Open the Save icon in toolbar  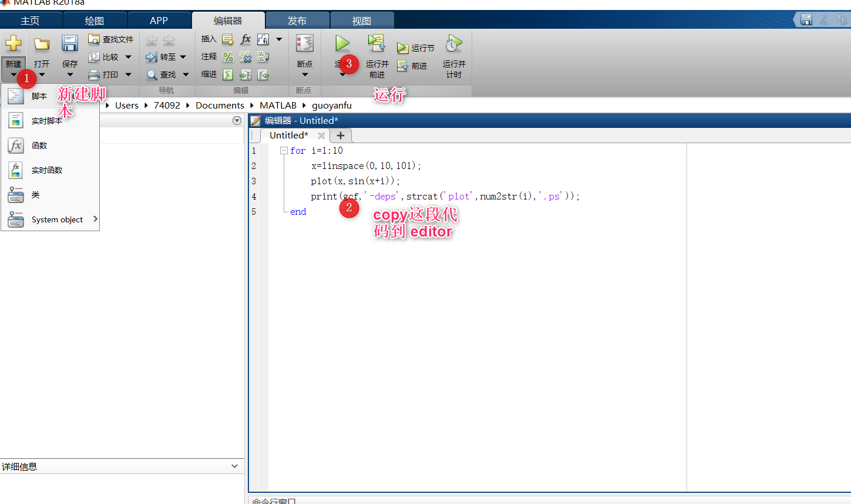70,43
